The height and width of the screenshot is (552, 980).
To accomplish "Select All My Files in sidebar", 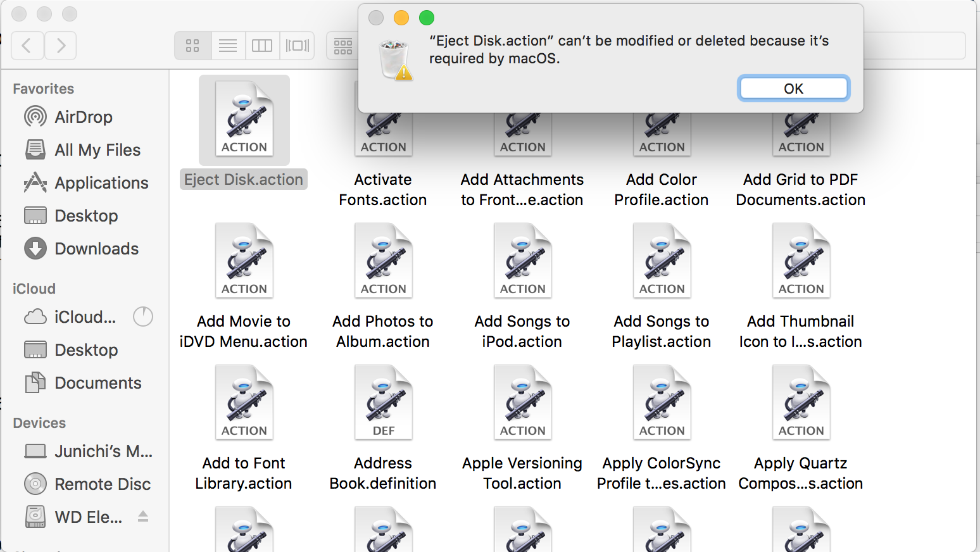I will [82, 150].
